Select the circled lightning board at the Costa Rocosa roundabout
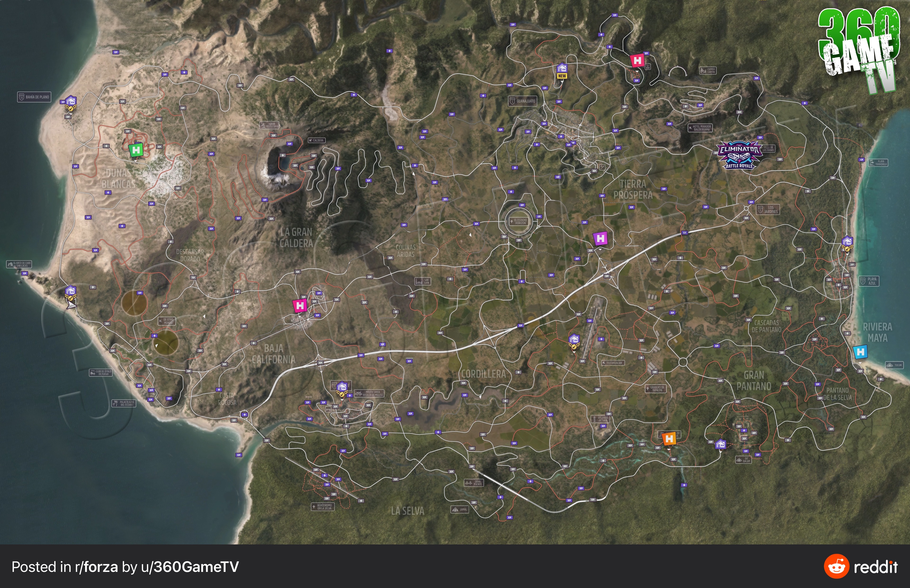This screenshot has height=588, width=910. click(x=244, y=415)
